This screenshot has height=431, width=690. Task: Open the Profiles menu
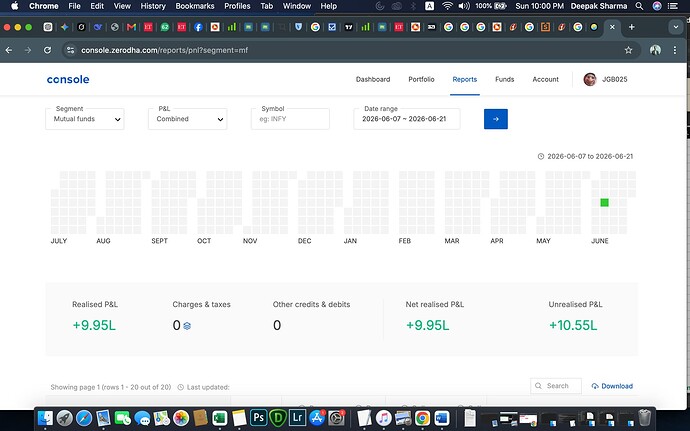coord(237,6)
